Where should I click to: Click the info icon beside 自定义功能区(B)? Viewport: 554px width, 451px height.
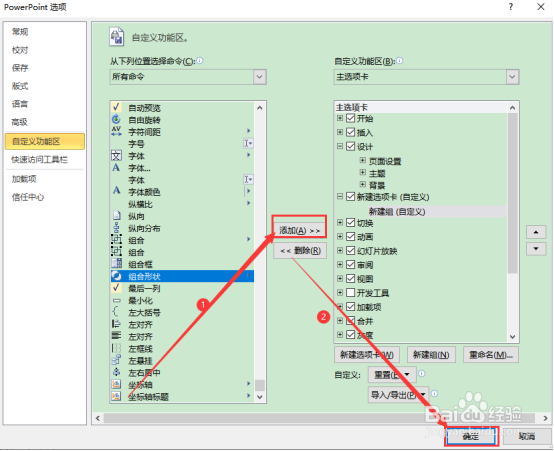[x=400, y=61]
